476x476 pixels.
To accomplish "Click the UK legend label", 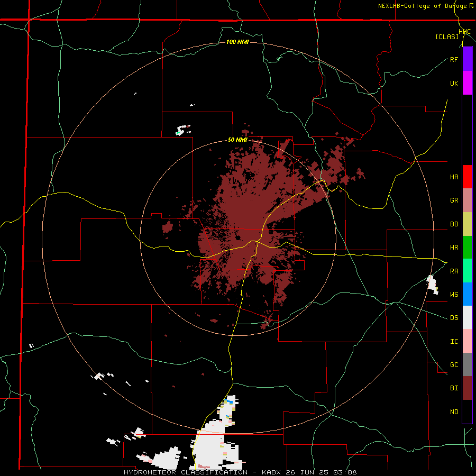I will (454, 83).
